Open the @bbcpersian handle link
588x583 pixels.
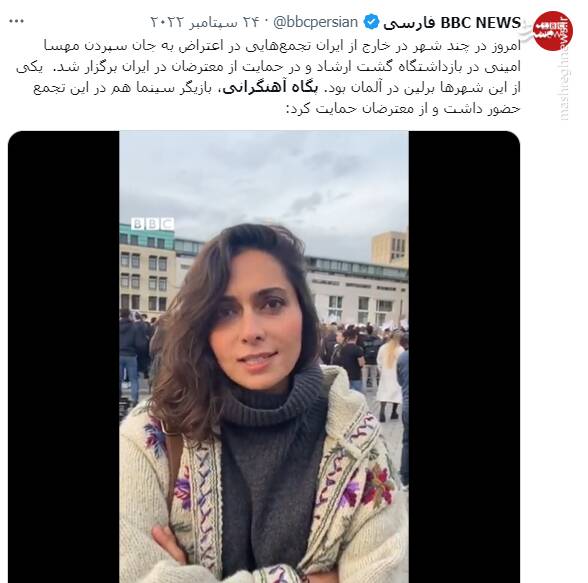(x=316, y=22)
